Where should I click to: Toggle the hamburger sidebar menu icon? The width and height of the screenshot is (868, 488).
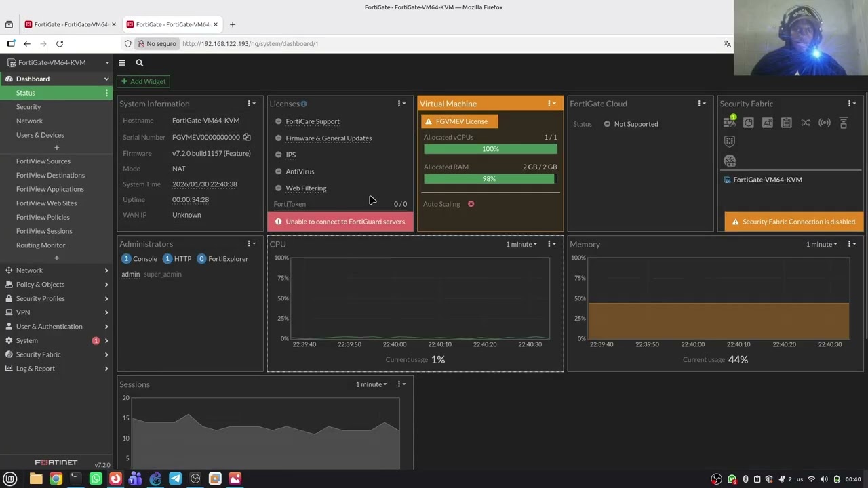[122, 62]
